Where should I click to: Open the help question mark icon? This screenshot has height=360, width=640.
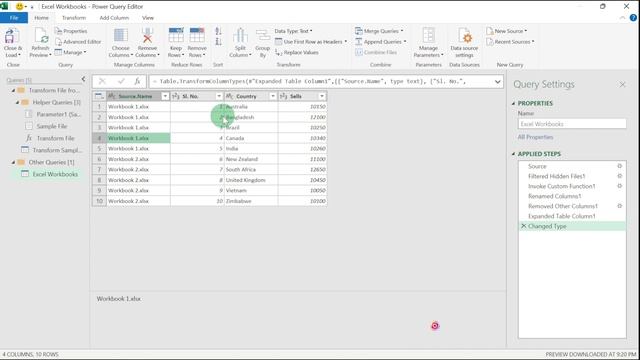633,18
